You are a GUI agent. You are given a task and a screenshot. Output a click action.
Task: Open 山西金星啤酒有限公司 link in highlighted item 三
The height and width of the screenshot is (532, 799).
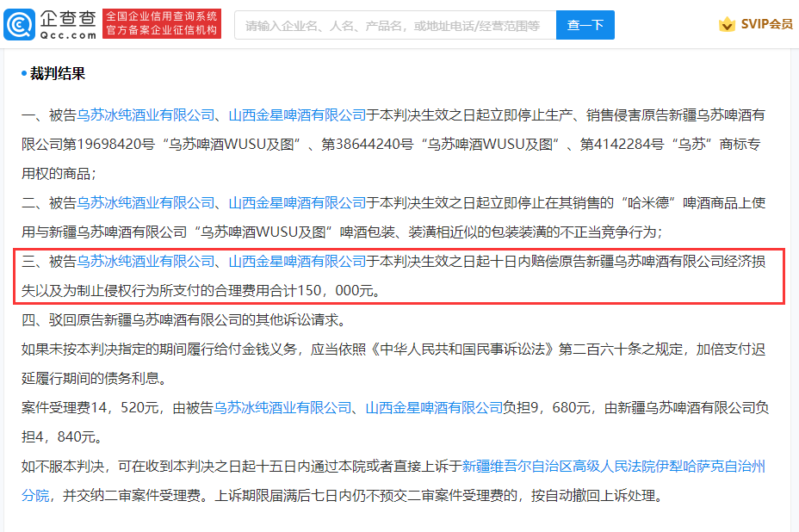(x=297, y=262)
